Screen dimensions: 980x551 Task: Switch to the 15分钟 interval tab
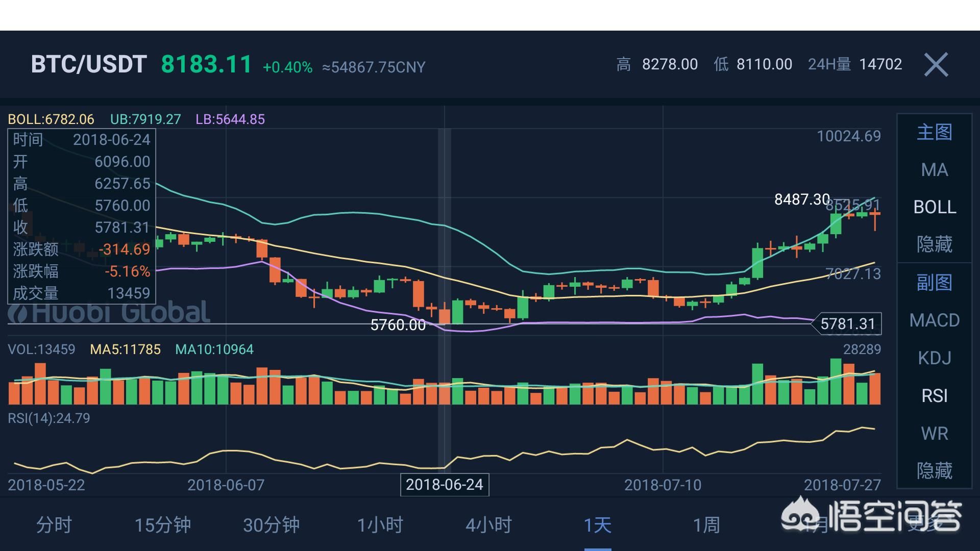click(x=163, y=525)
